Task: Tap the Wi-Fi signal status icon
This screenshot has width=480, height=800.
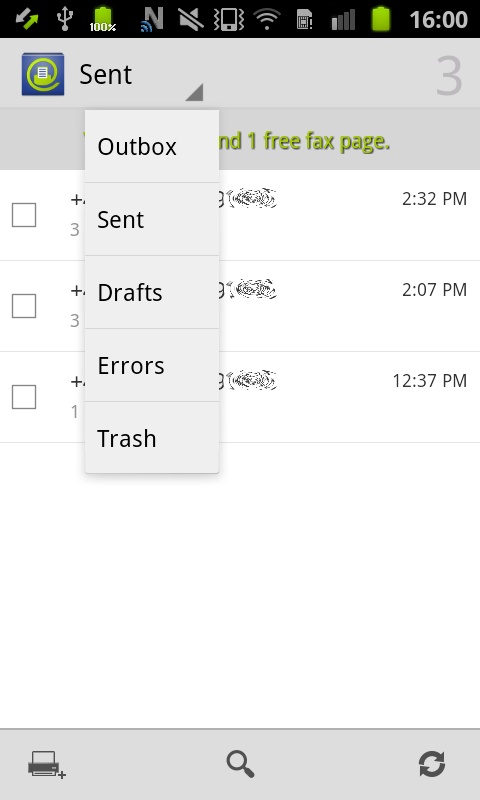Action: 267,19
